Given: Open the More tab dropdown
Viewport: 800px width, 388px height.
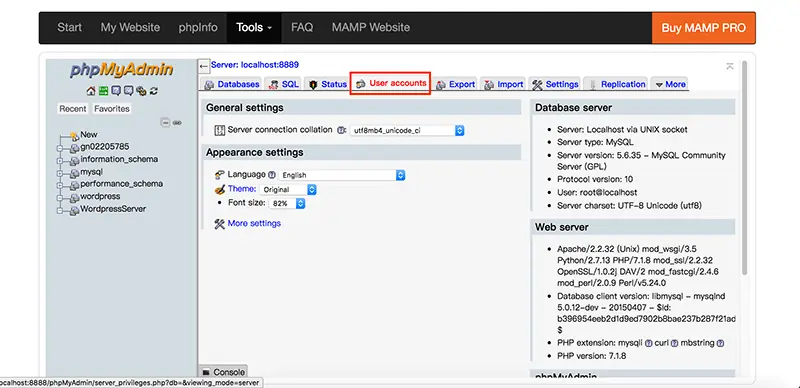Looking at the screenshot, I should tap(670, 84).
